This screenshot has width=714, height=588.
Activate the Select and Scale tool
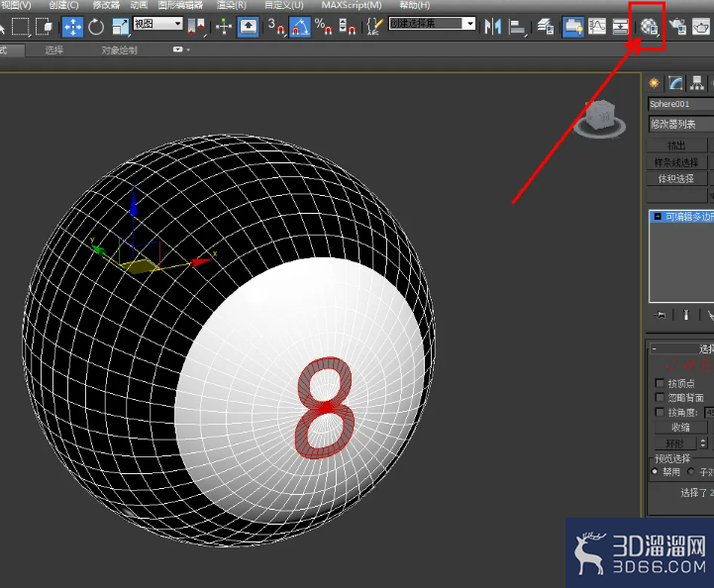120,27
